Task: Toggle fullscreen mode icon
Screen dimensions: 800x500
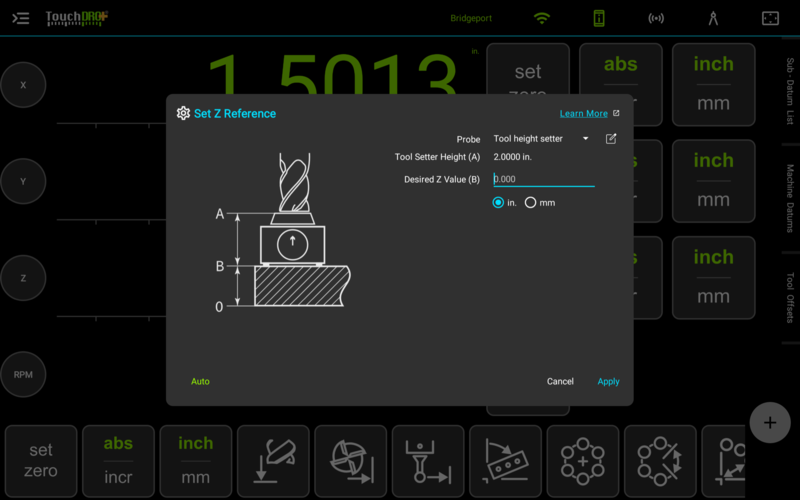Action: (770, 18)
